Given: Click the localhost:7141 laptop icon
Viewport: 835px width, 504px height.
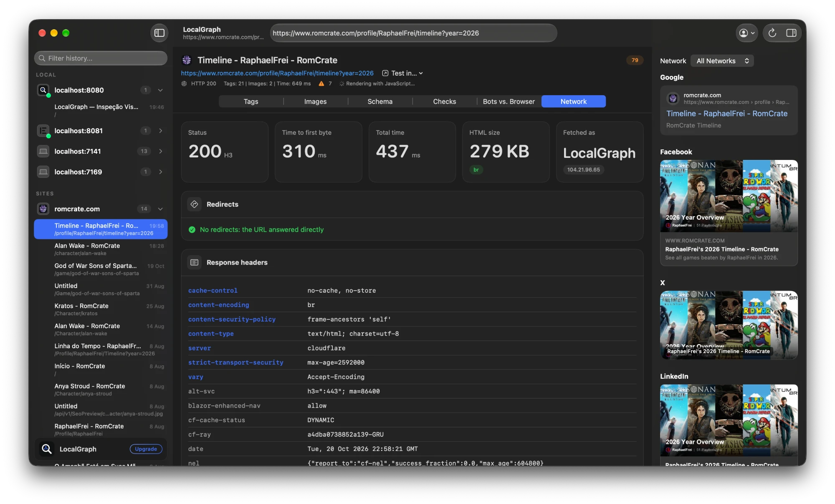Looking at the screenshot, I should [43, 151].
